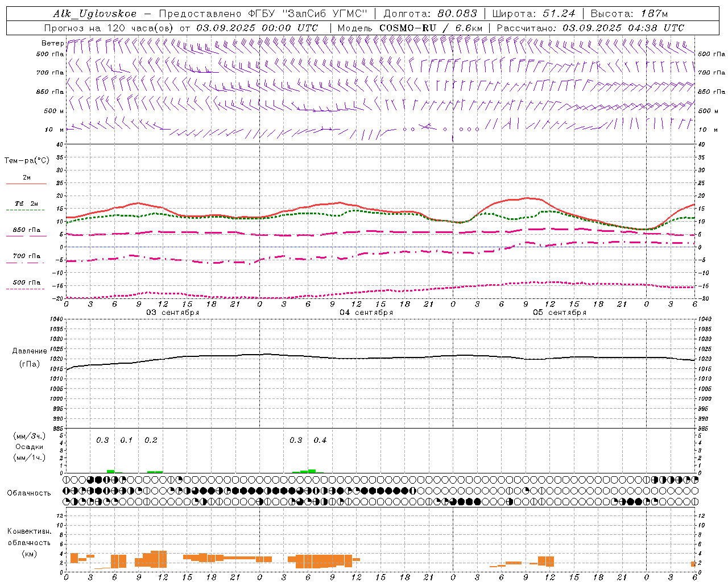The width and height of the screenshot is (728, 582).
Task: Click the station name Alk_Uglovskoe
Action: (95, 14)
